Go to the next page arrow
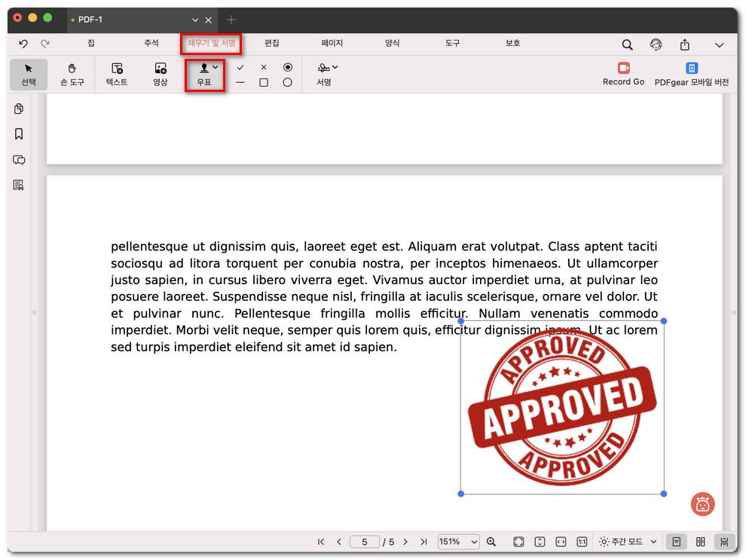This screenshot has height=560, width=746. tap(405, 542)
